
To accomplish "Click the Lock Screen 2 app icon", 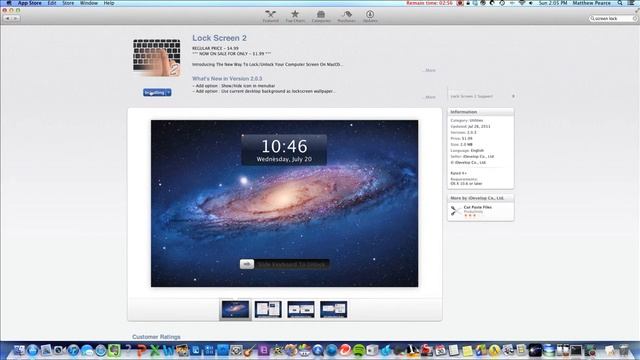I will (157, 57).
